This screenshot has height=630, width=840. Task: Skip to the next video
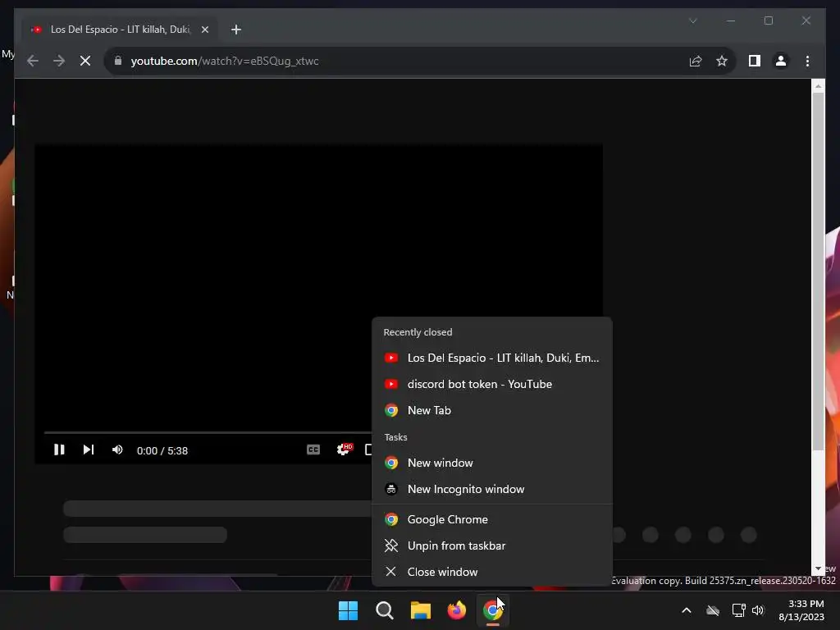(89, 450)
